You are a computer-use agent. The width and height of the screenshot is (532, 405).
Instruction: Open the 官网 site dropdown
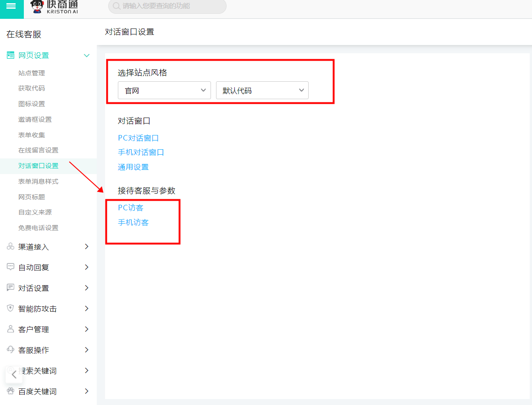point(164,90)
